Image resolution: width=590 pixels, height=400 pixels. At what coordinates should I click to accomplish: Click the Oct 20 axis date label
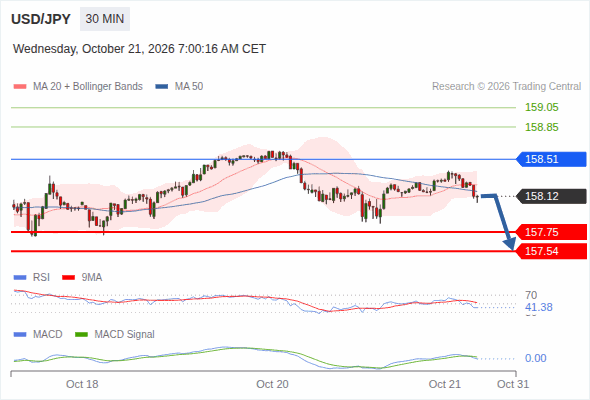point(272,384)
